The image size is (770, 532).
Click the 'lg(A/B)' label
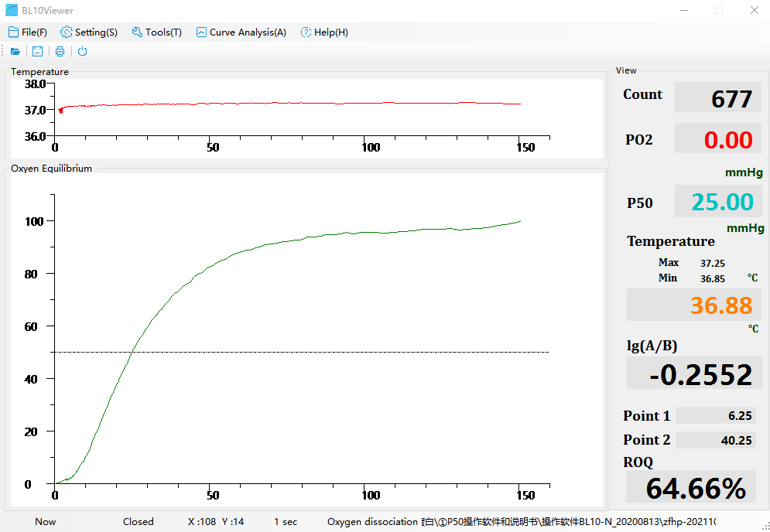652,346
